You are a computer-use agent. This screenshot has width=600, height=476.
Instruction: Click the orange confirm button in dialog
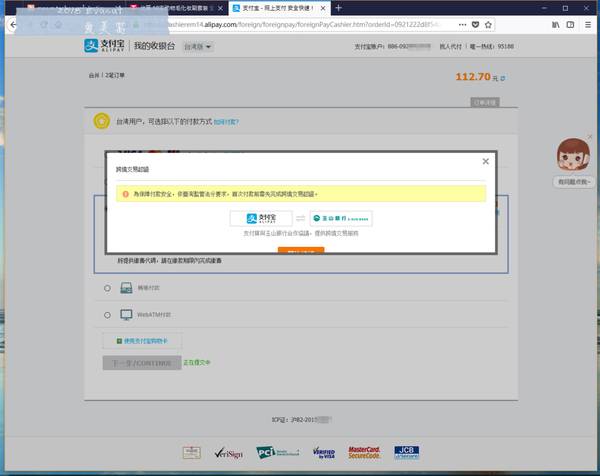301,250
